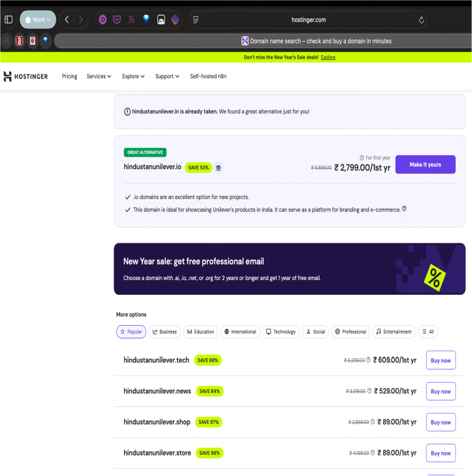The width and height of the screenshot is (472, 476).
Task: Open the dim blue pinned tab
Action: point(6,41)
